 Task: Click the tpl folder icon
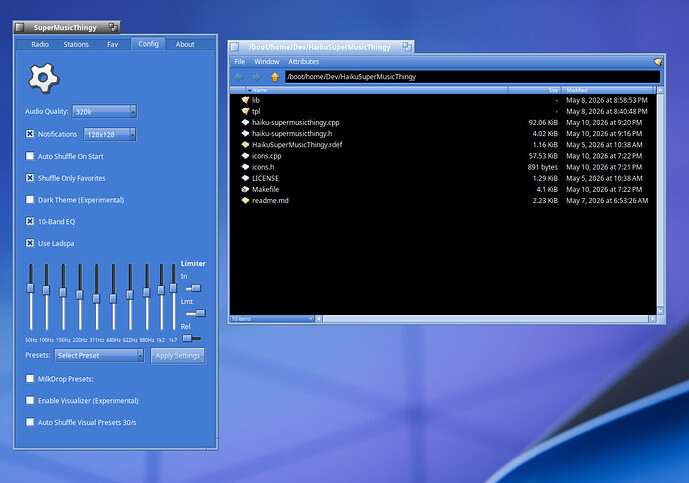245,111
